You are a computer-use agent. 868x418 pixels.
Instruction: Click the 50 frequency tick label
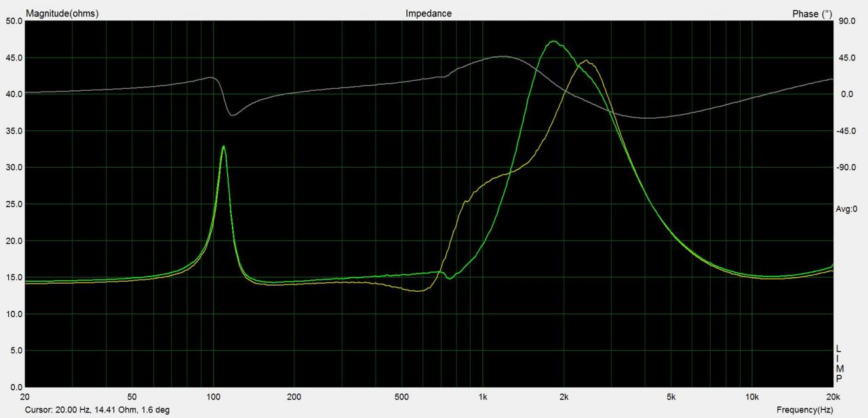tap(132, 397)
